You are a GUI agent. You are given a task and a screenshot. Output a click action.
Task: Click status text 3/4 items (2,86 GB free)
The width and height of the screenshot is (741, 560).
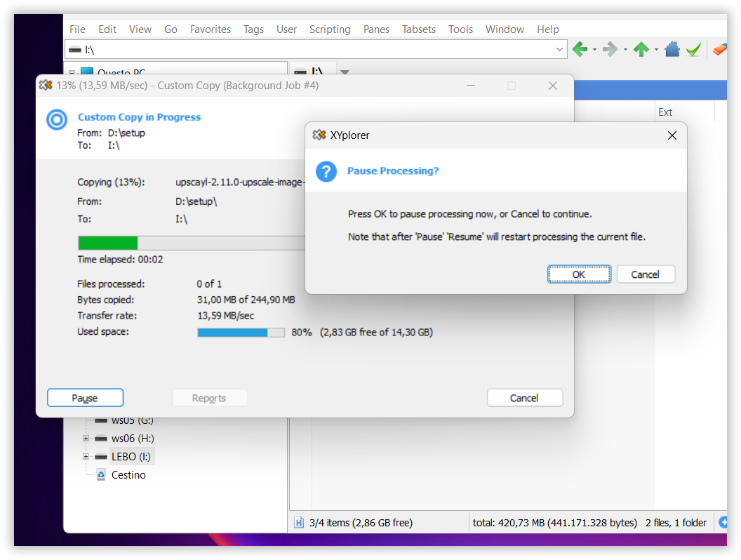pyautogui.click(x=361, y=523)
